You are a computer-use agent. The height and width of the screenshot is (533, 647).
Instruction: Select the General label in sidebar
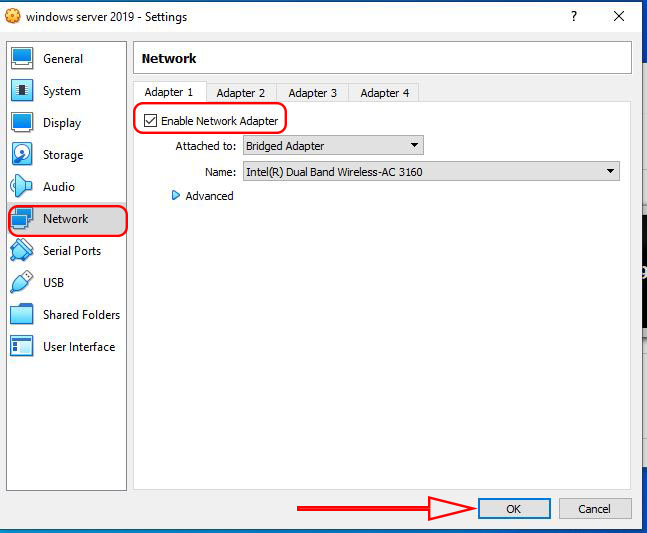click(63, 59)
